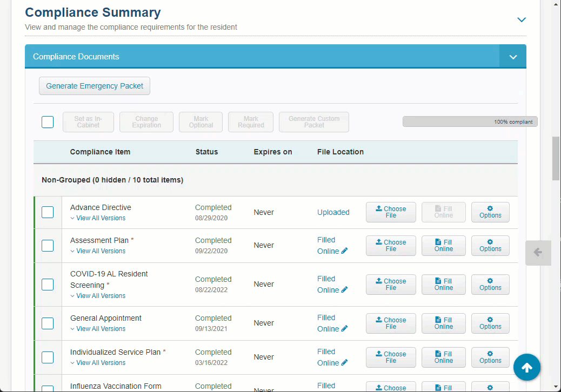Expand View All Versions under Individualized Service Plan

[98, 363]
